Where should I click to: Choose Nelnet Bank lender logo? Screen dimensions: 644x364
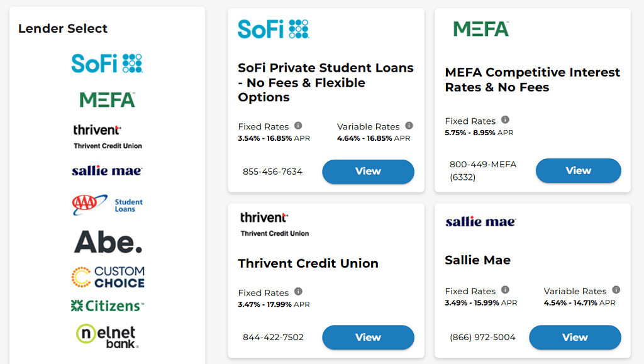(107, 335)
